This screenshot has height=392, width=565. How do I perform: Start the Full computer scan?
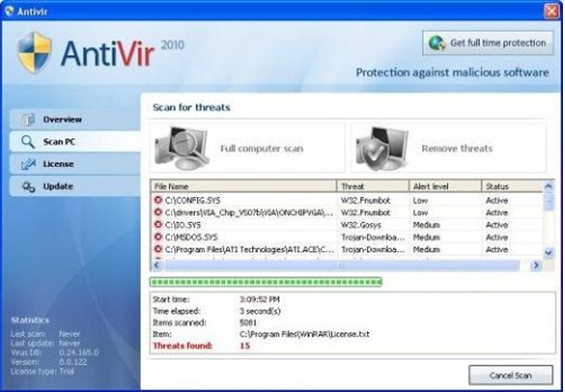pos(248,148)
